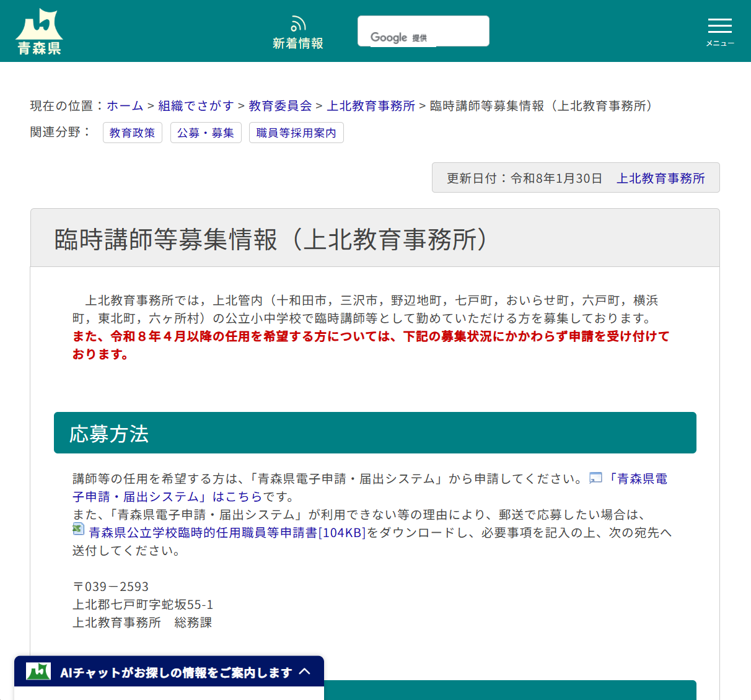Image resolution: width=751 pixels, height=700 pixels.
Task: Open the メニュー hamburger icon
Action: 719,25
